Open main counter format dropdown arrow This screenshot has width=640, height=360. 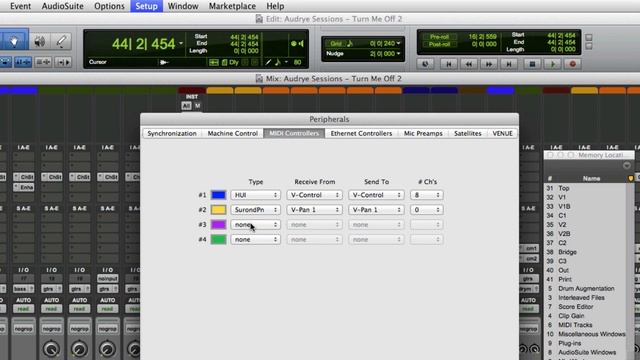181,43
